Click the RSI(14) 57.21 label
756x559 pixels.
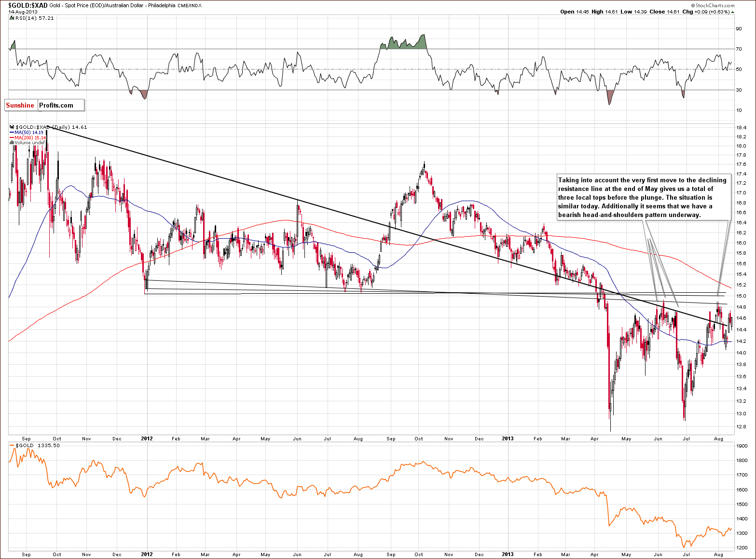coord(35,18)
